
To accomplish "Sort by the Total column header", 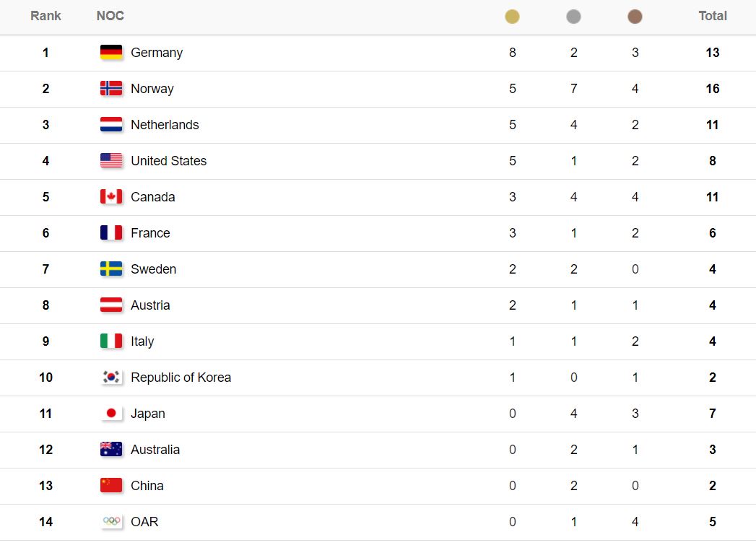I will (713, 16).
